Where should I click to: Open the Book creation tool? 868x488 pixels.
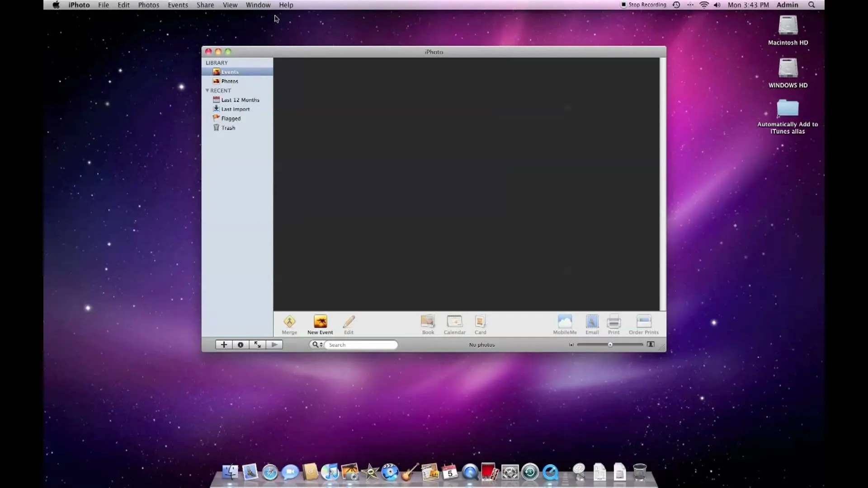(x=428, y=321)
